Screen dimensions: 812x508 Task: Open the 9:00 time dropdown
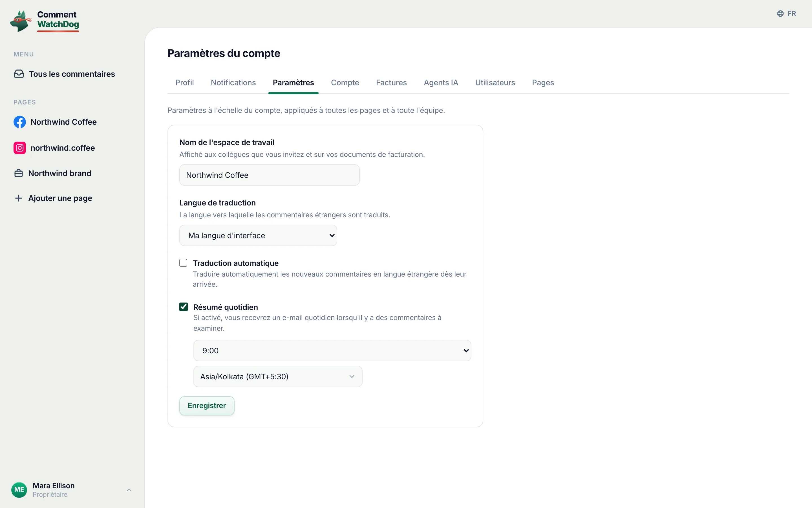click(332, 351)
